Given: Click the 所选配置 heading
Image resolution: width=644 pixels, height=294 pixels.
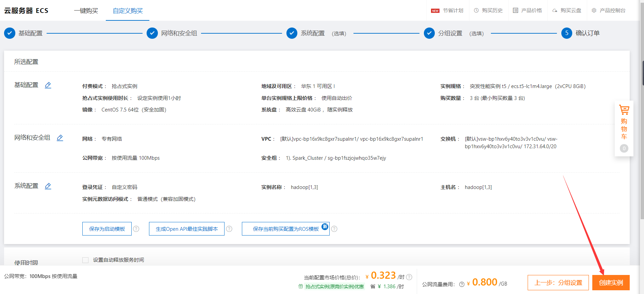Looking at the screenshot, I should (26, 62).
